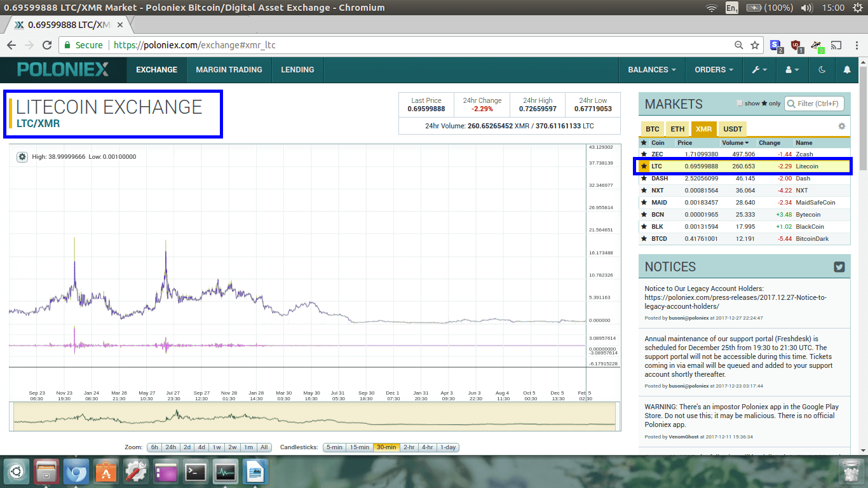The height and width of the screenshot is (488, 868).
Task: Open the uBlock Origin extension icon
Action: [797, 45]
